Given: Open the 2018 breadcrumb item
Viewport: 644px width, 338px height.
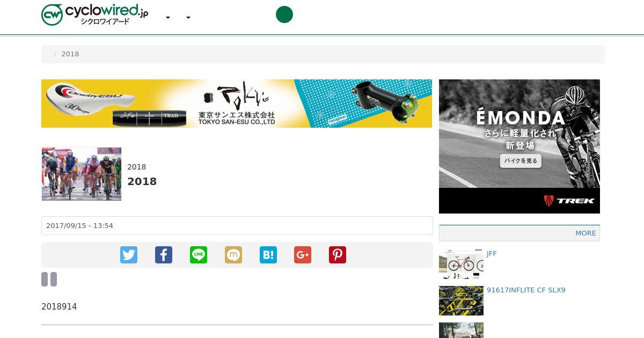Looking at the screenshot, I should [x=70, y=54].
